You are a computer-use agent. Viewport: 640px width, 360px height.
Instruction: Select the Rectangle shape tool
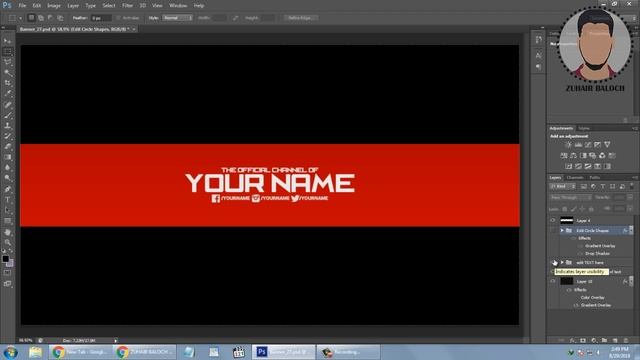(x=7, y=221)
